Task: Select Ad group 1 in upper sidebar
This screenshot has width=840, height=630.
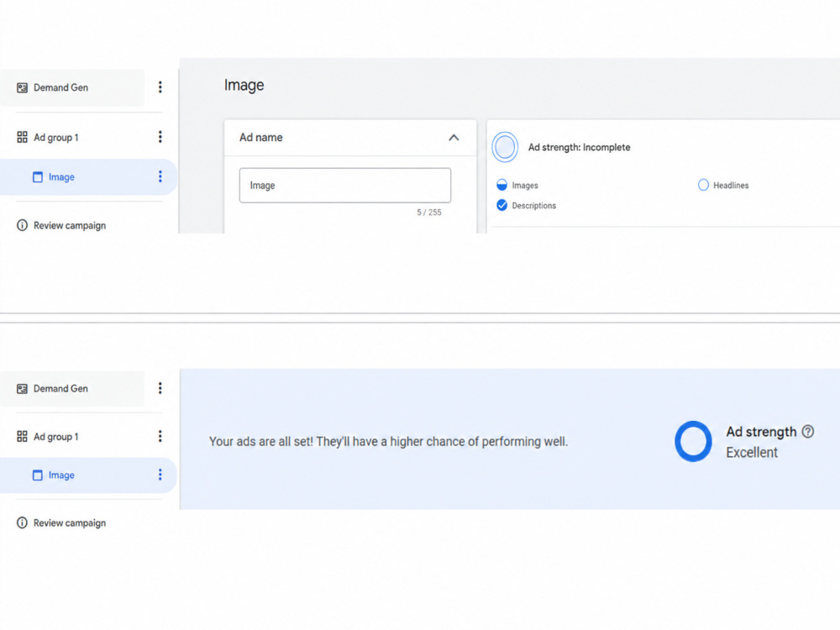Action: (x=55, y=138)
